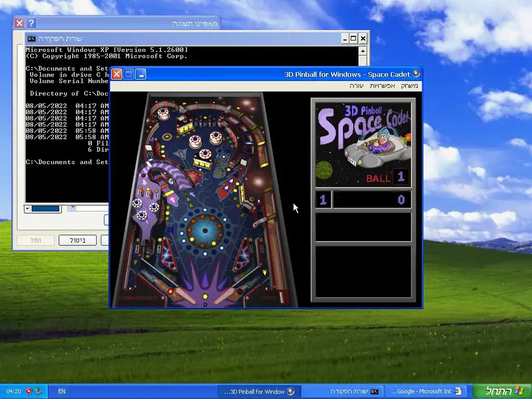532x399 pixels.
Task: Click the cmd icon in command prompt title bar
Action: click(32, 38)
